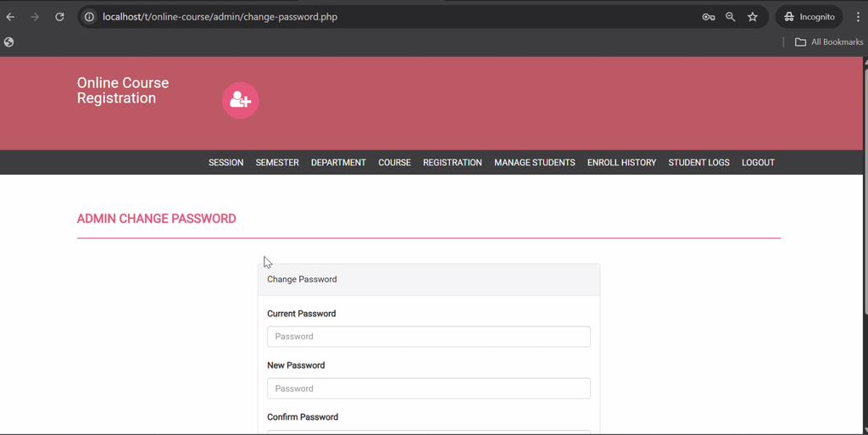This screenshot has height=435, width=868.
Task: Open the Chrome three-dot menu
Action: (x=858, y=17)
